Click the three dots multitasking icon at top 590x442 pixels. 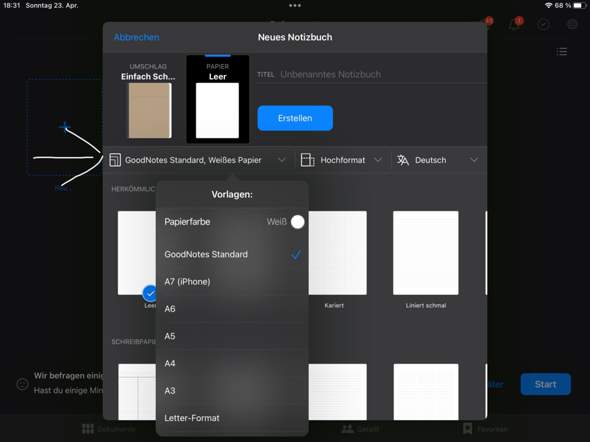click(295, 6)
